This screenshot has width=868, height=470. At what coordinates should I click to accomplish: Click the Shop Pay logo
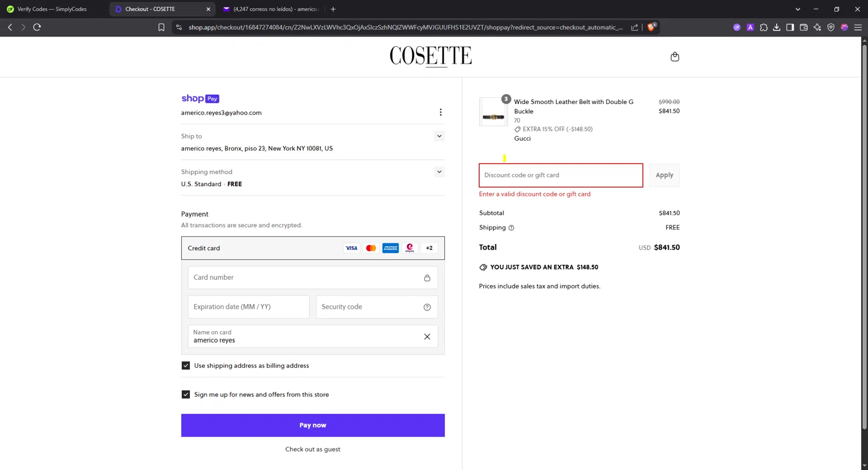pyautogui.click(x=200, y=98)
